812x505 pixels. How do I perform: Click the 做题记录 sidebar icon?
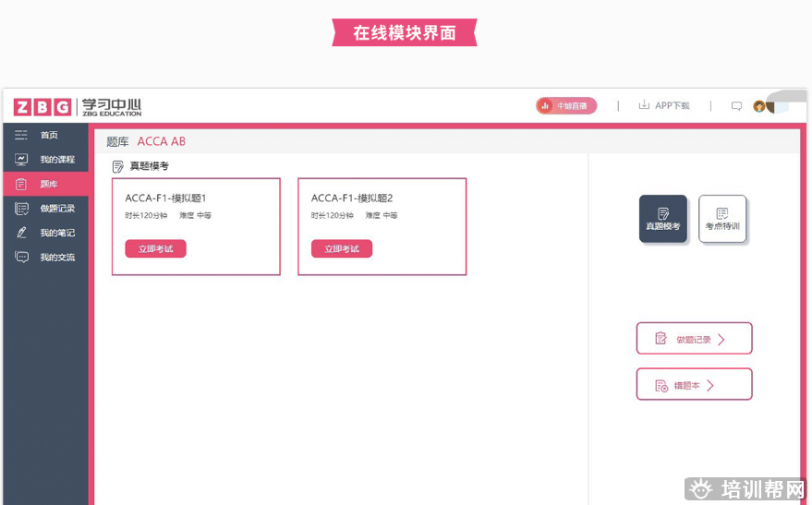coord(21,209)
